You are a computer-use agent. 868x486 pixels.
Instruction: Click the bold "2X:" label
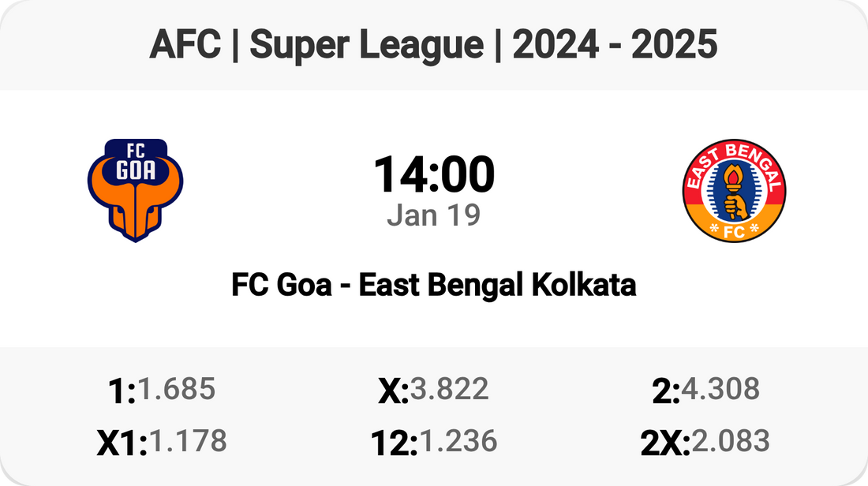665,443
